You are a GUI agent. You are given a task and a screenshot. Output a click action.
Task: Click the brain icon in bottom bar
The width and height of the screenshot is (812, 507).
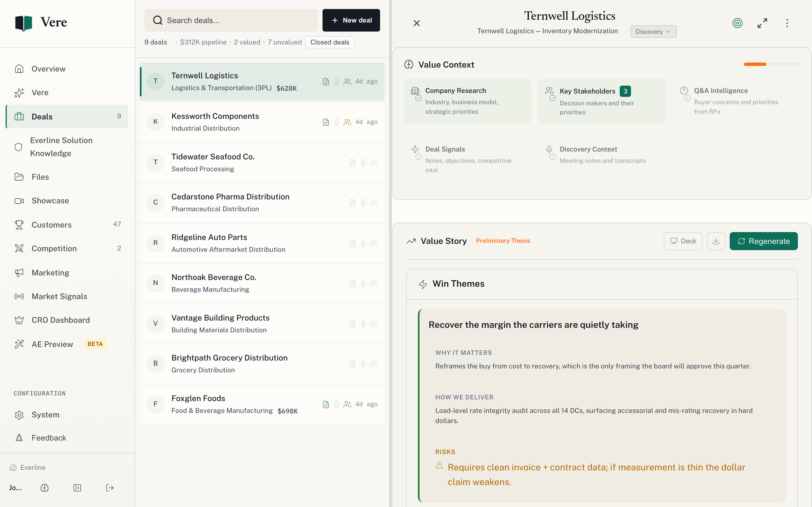coord(45,488)
